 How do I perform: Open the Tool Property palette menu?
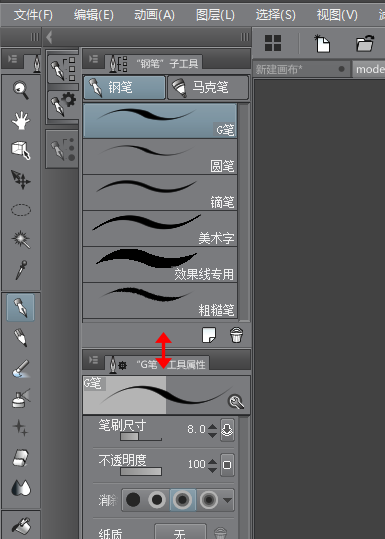[94, 360]
